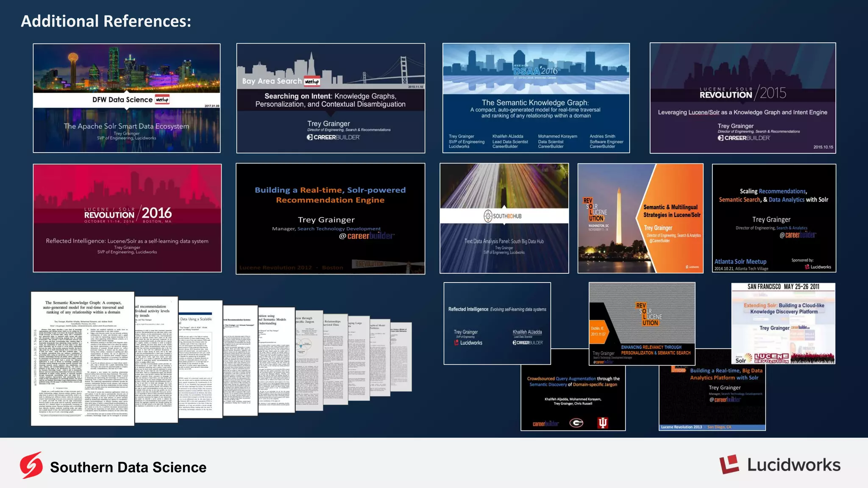Open the Extending Solr San Francisco 2011 slide

783,323
